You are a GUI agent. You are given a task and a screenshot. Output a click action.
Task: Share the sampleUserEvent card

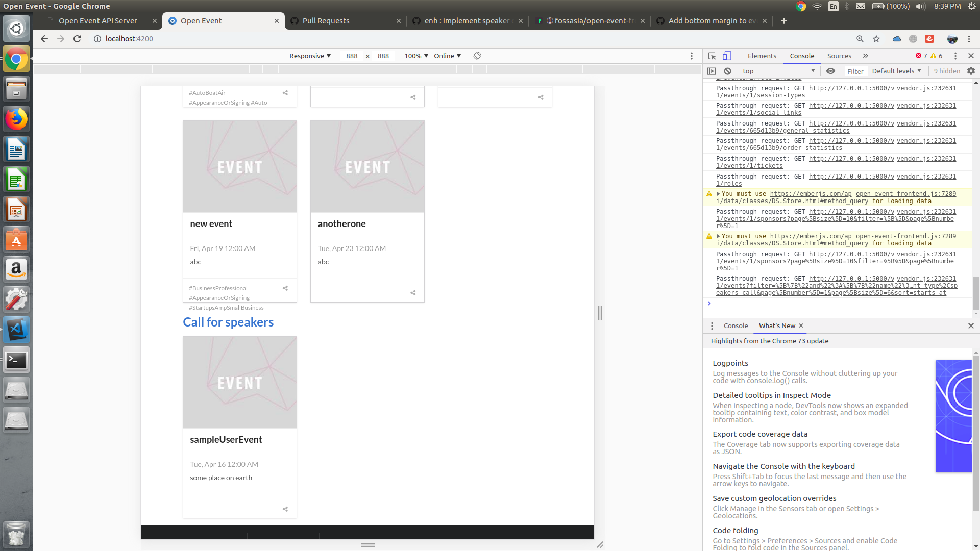[285, 509]
